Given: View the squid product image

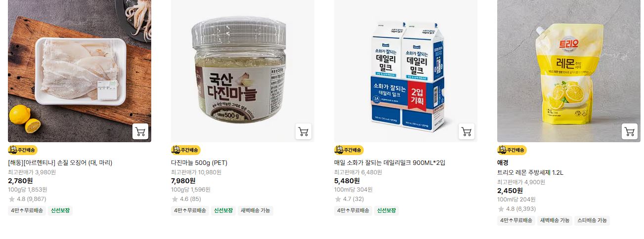Looking at the screenshot, I should [x=80, y=71].
